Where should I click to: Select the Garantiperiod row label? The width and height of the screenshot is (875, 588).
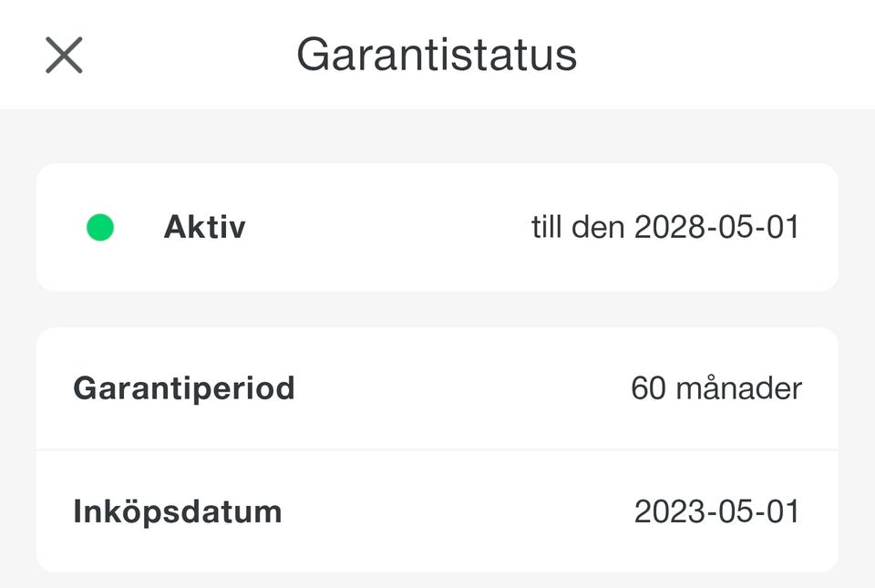[x=184, y=388]
